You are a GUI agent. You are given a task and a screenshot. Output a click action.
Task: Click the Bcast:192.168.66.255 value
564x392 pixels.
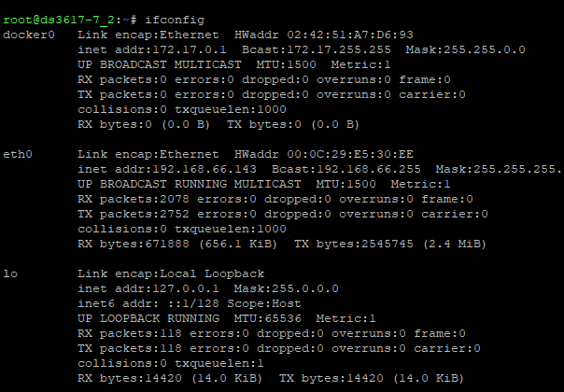tap(346, 169)
